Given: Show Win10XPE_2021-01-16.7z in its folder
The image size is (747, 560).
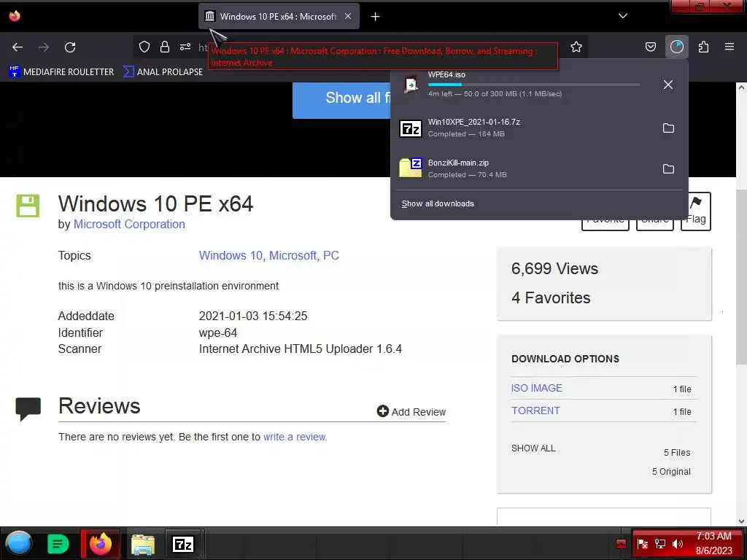Looking at the screenshot, I should (668, 128).
